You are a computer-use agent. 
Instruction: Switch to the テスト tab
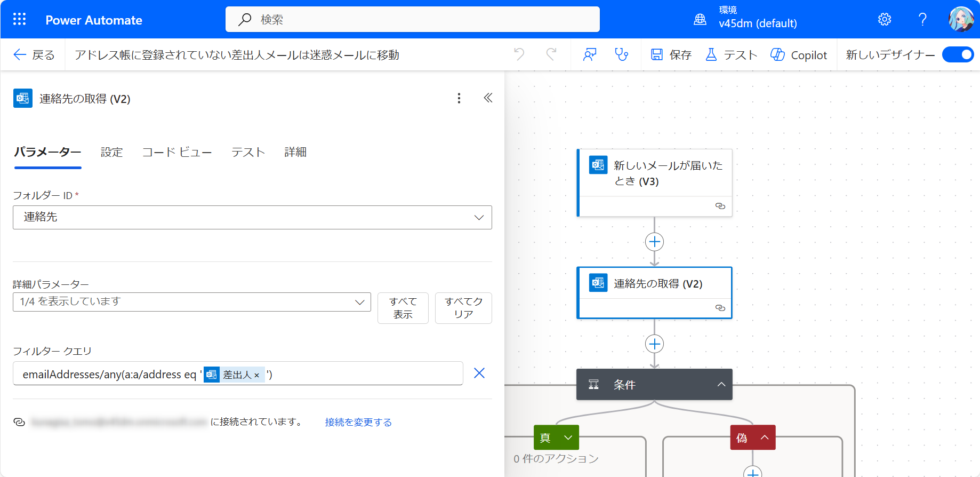pos(248,152)
